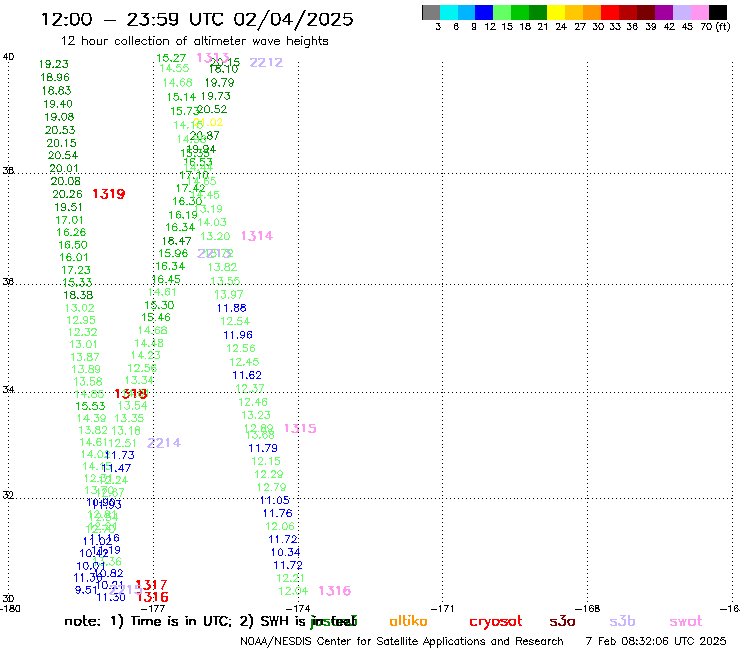Select the s3a satellite legend label
Viewport: 740px width, 650px height.
562,621
